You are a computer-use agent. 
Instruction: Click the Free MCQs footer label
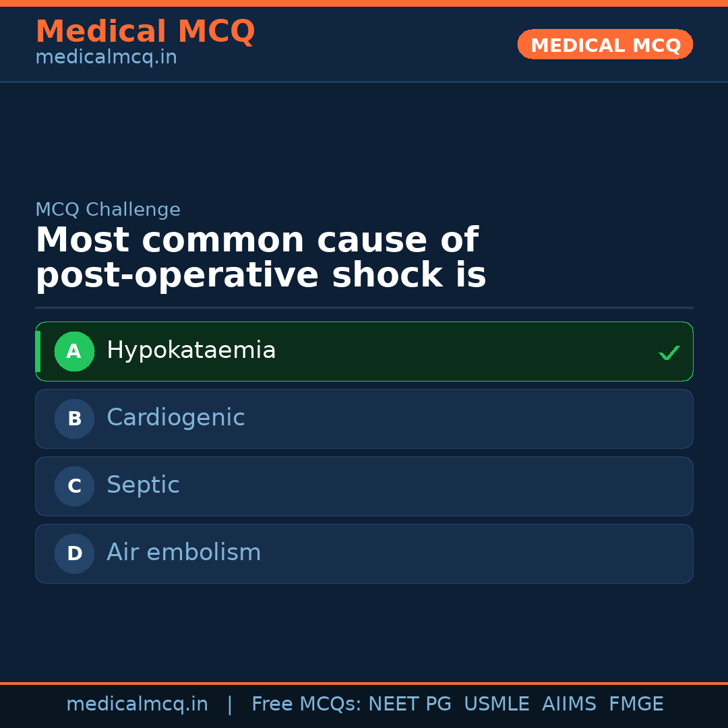(306, 704)
